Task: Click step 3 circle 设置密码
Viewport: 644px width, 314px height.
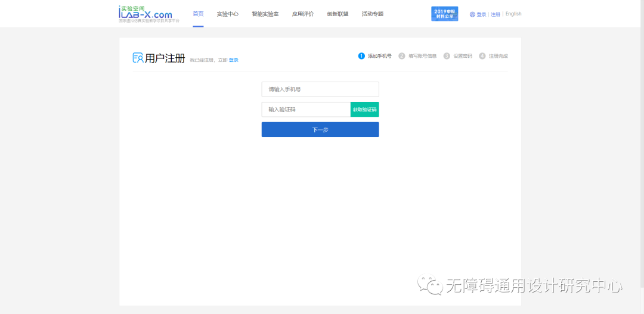Action: (x=447, y=56)
